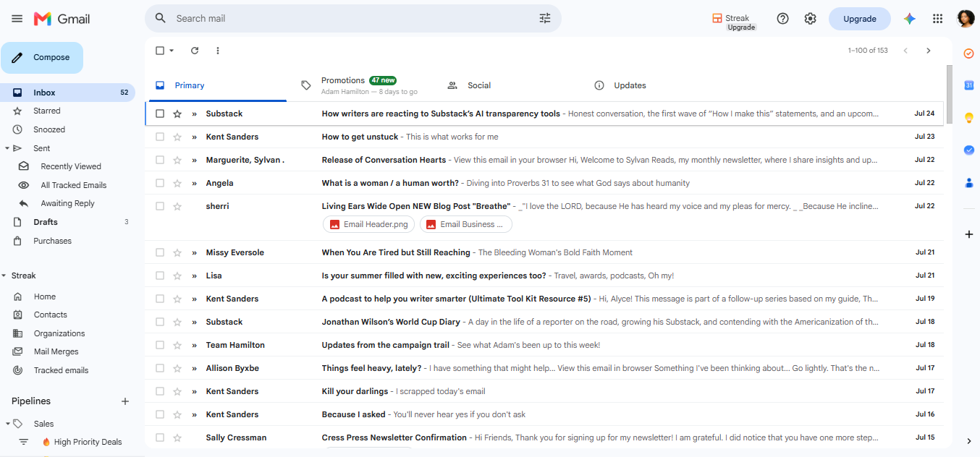Viewport: 980px width, 457px height.
Task: Star the 'How to get unstuck' email
Action: (177, 137)
